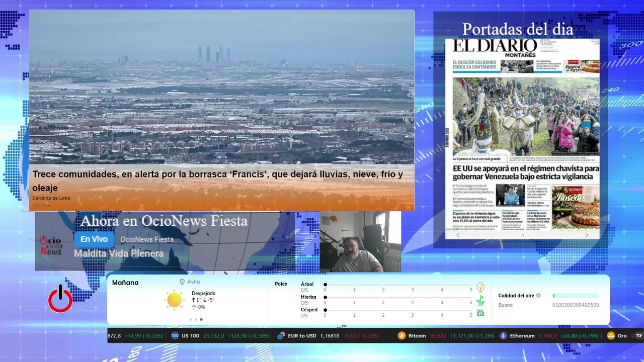Viewport: 644px width, 362px height.
Task: Click the info icon beside Calidad del aire
Action: tap(538, 296)
